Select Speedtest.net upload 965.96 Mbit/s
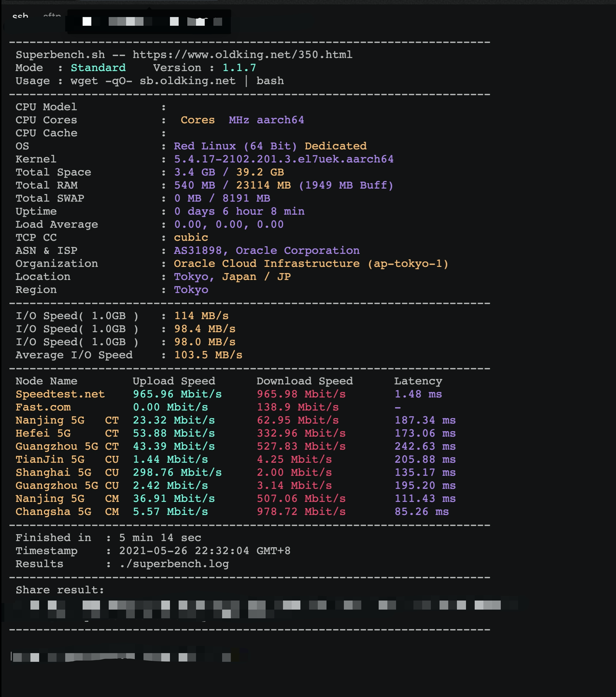Viewport: 616px width, 697px height. [177, 394]
